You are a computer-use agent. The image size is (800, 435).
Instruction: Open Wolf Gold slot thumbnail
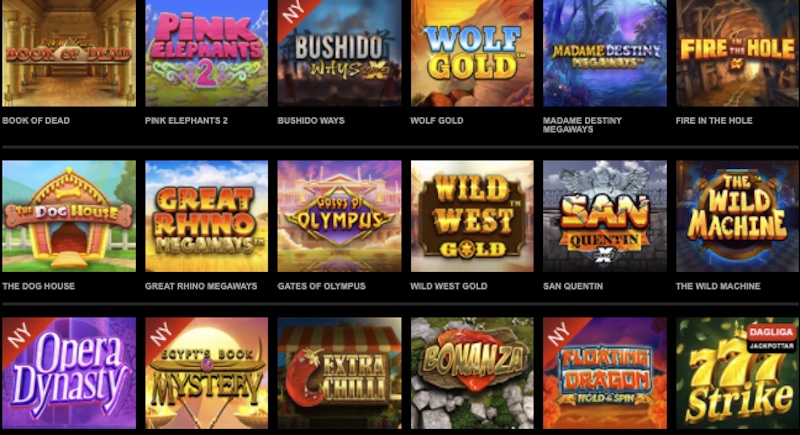click(x=472, y=53)
